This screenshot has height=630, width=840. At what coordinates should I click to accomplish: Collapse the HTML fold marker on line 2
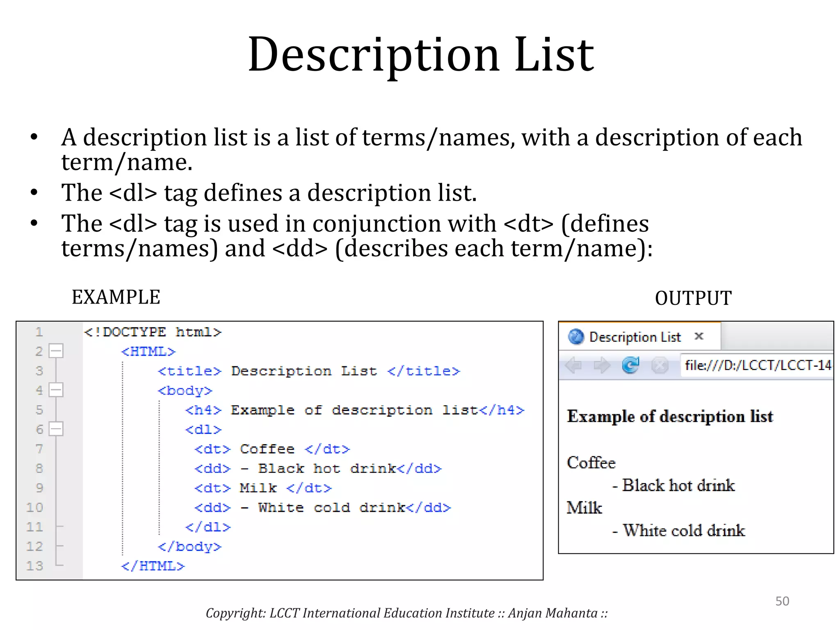click(x=56, y=351)
